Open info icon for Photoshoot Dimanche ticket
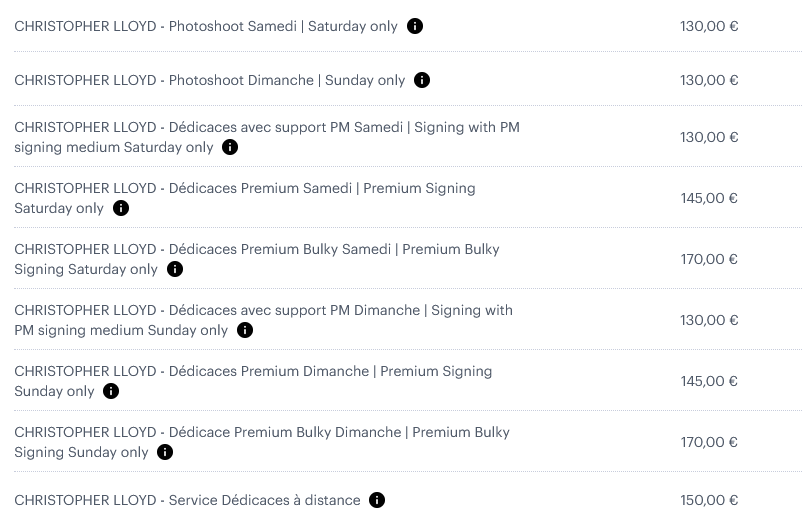The image size is (803, 520). [422, 80]
